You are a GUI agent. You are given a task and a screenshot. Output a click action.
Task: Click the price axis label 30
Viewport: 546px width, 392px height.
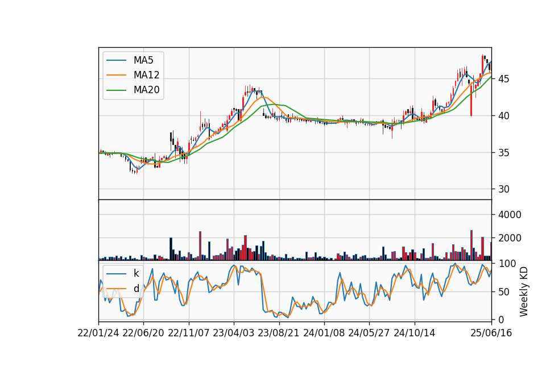coord(503,189)
